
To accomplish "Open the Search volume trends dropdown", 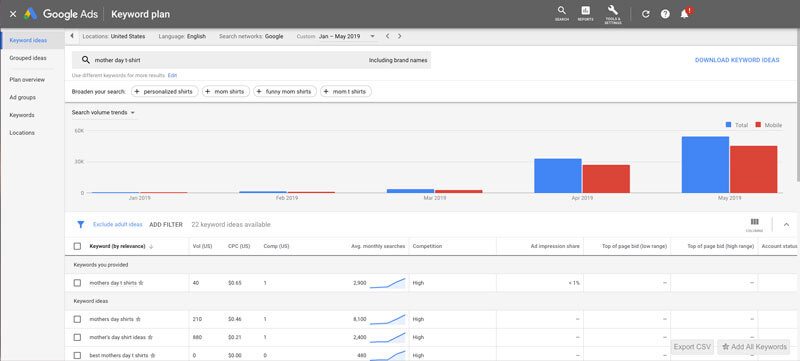I will point(104,112).
